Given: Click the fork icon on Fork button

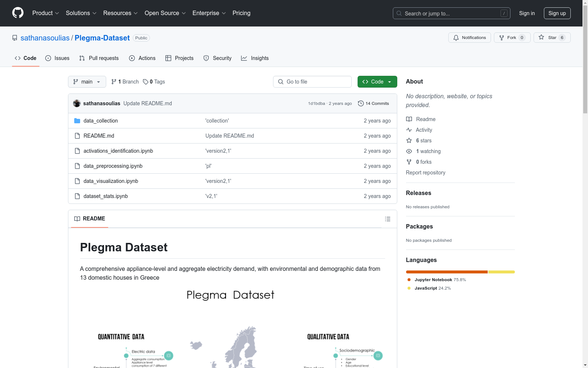Looking at the screenshot, I should [x=502, y=38].
